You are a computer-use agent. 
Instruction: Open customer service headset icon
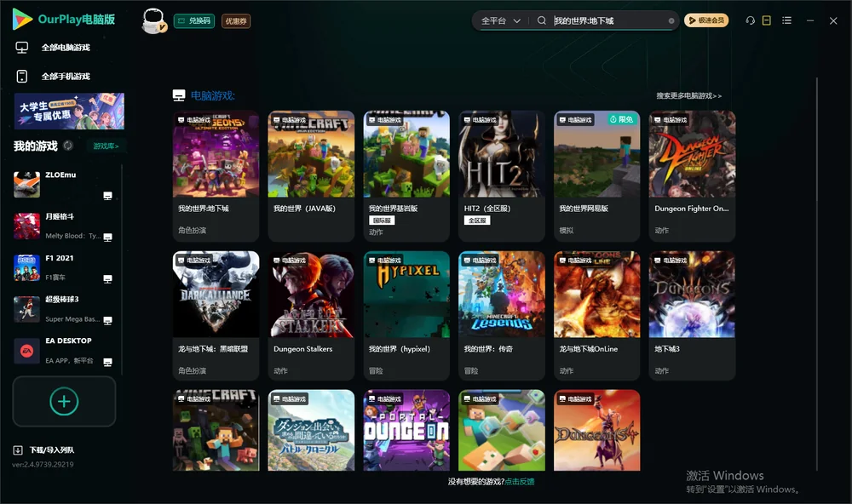click(751, 20)
